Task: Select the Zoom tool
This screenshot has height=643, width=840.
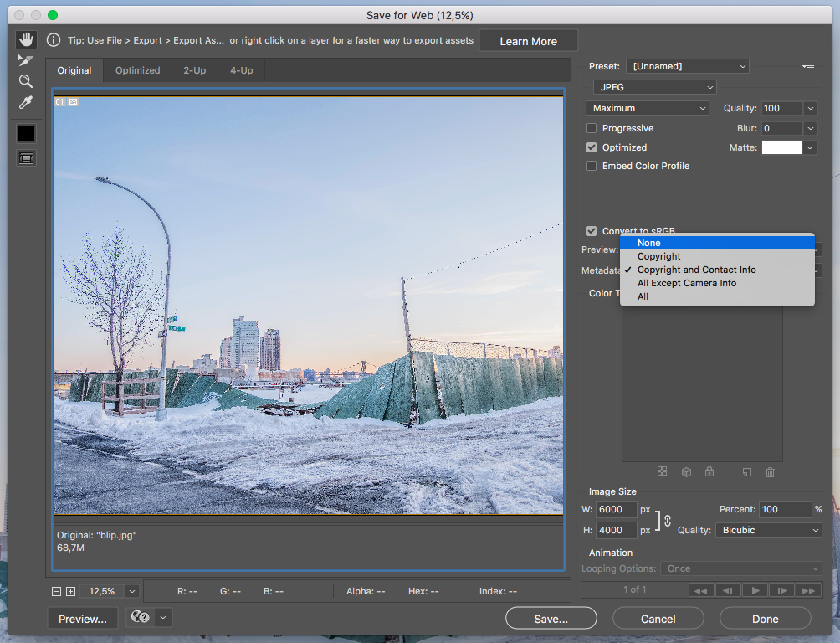Action: click(x=25, y=80)
